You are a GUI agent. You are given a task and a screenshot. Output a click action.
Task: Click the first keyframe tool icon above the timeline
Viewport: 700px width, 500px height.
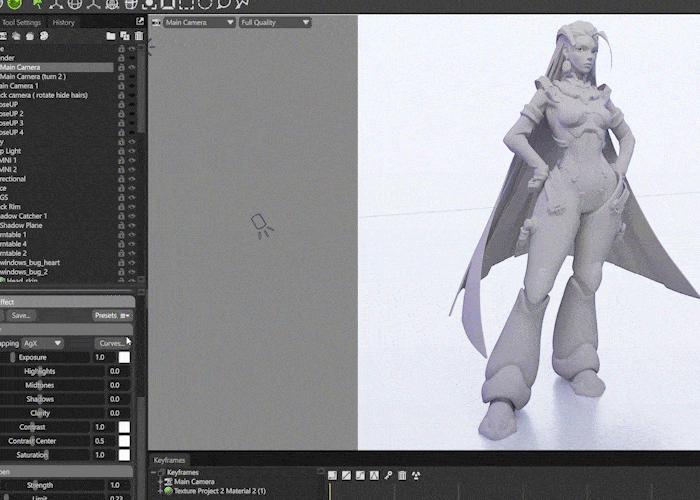332,475
